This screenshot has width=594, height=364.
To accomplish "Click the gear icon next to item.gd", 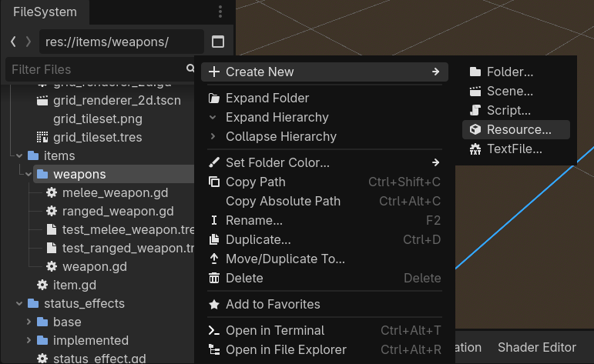I will pos(42,285).
